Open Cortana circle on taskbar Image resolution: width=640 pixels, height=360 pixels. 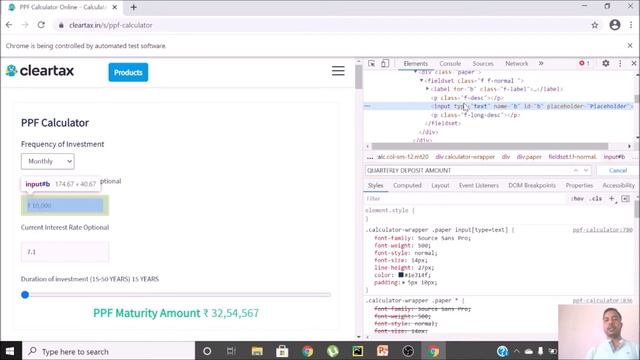tap(207, 351)
